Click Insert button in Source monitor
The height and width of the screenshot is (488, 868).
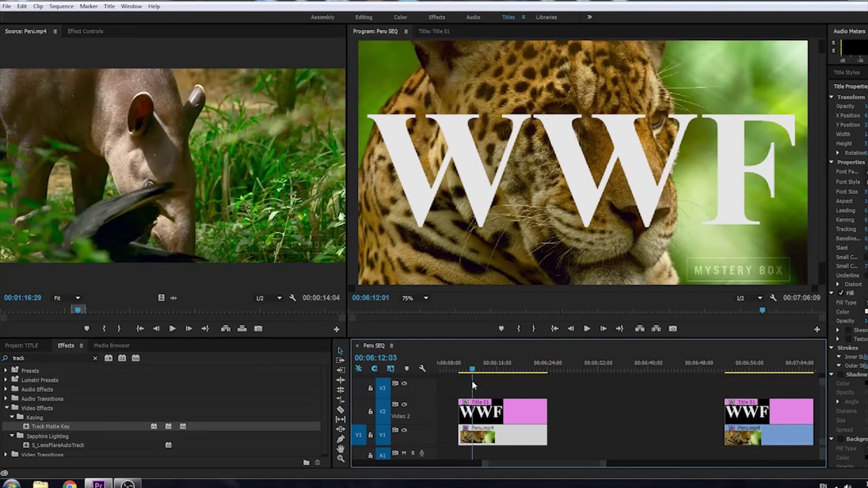[x=226, y=329]
